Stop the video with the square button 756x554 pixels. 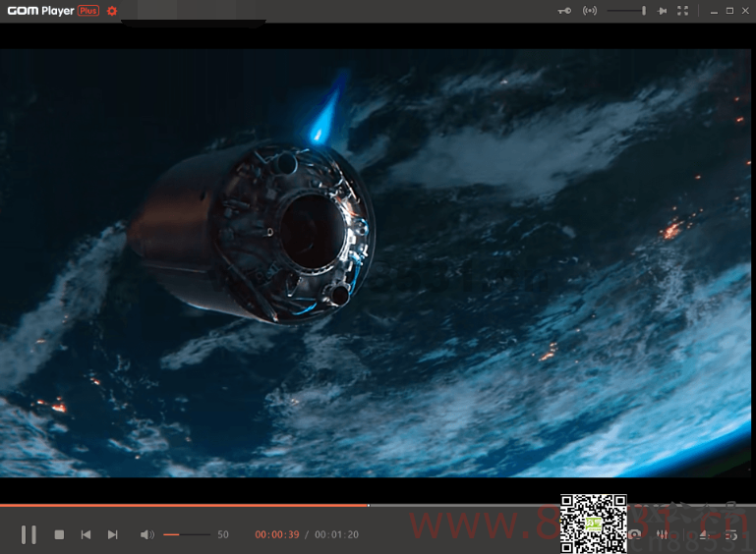pos(59,534)
